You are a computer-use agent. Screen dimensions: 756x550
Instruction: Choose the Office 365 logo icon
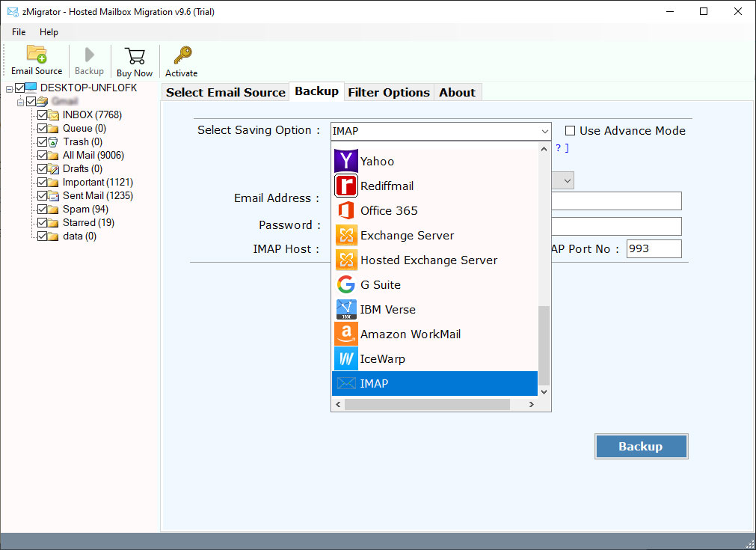(x=346, y=210)
